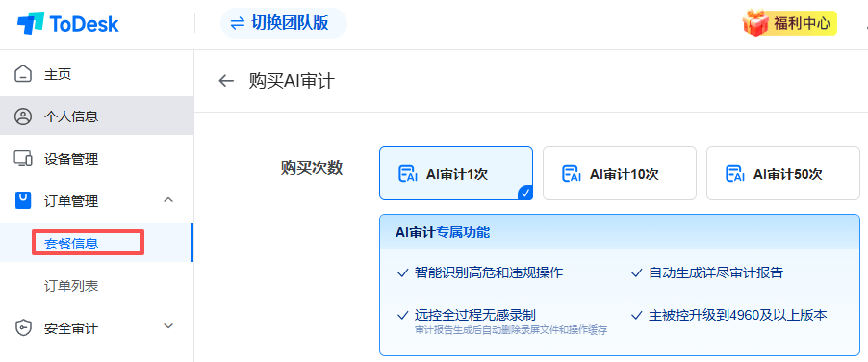This screenshot has width=868, height=362.
Task: Go to 主页 in the sidebar
Action: click(x=97, y=74)
